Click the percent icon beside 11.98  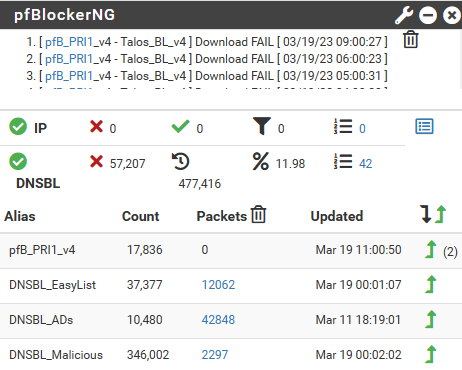click(x=261, y=161)
